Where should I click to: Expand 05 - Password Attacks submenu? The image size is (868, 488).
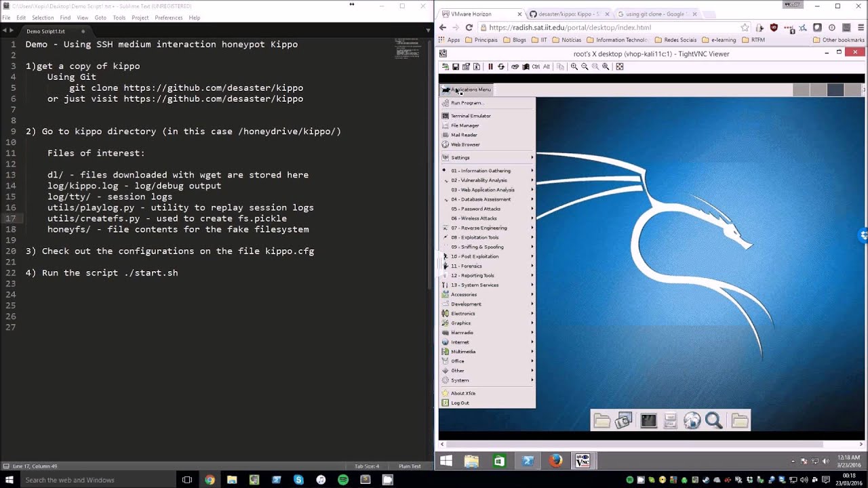pyautogui.click(x=487, y=209)
